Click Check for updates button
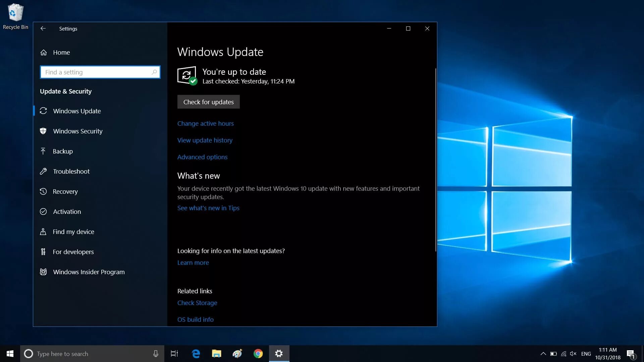 [x=208, y=102]
